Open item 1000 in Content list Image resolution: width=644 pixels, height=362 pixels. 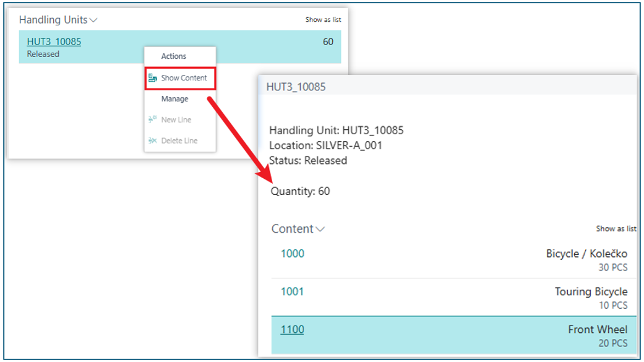[293, 253]
